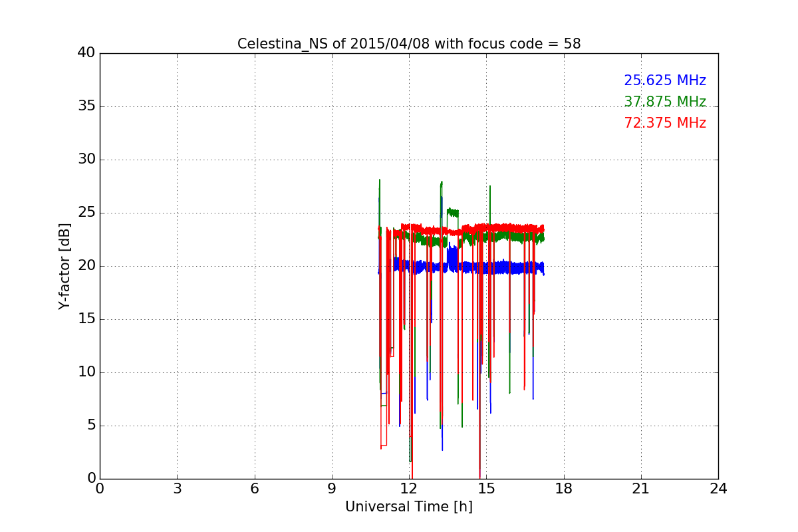This screenshot has width=798, height=532.
Task: Click the plot title mentioning Celestina_NS
Action: point(409,44)
